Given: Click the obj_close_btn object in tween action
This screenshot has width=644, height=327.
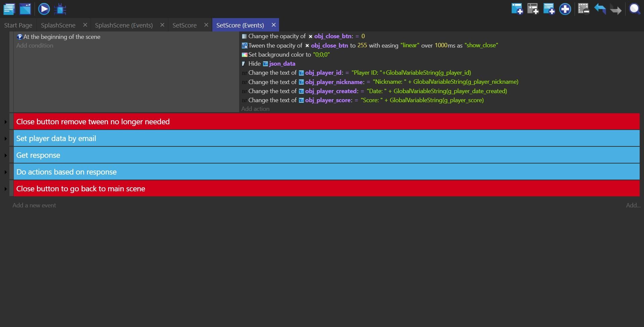Looking at the screenshot, I should pos(329,45).
